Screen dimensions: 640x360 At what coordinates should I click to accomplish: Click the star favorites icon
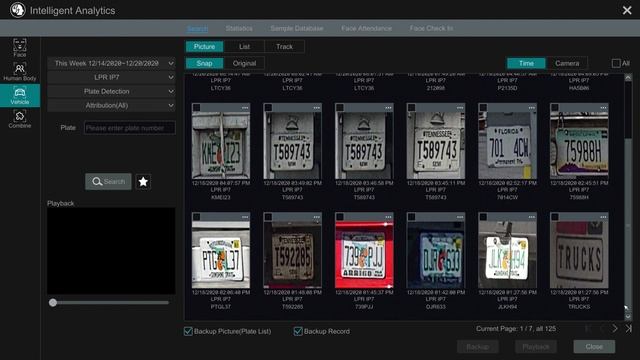coord(143,182)
